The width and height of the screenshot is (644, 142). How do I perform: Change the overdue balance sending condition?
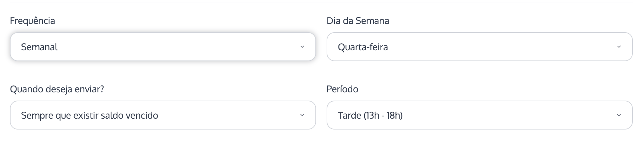click(x=163, y=115)
